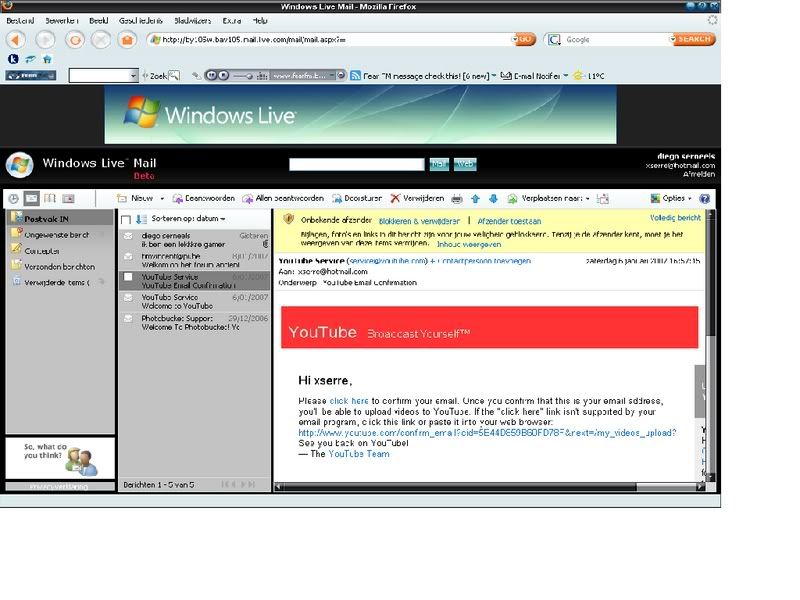Click the Stop loading icon
Image resolution: width=800 pixels, height=600 pixels.
tap(101, 39)
